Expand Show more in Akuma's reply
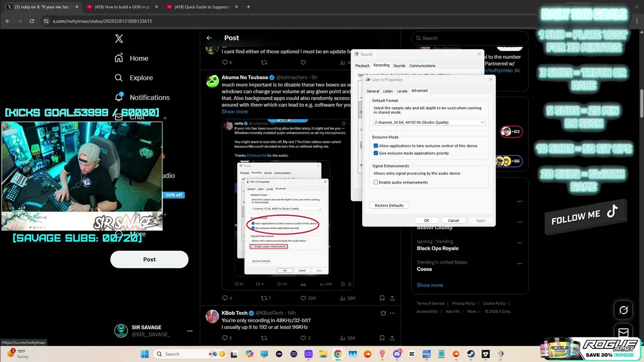644x362 pixels. [x=234, y=112]
